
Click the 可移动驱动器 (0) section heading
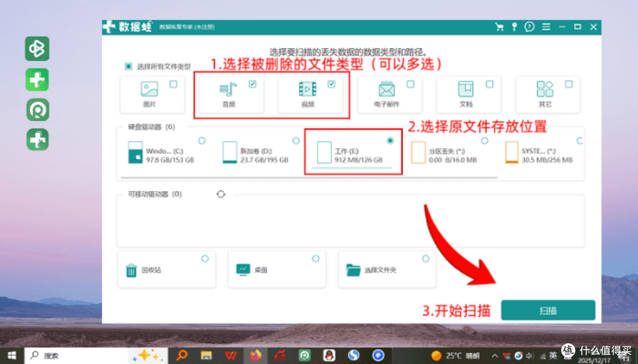click(x=155, y=194)
